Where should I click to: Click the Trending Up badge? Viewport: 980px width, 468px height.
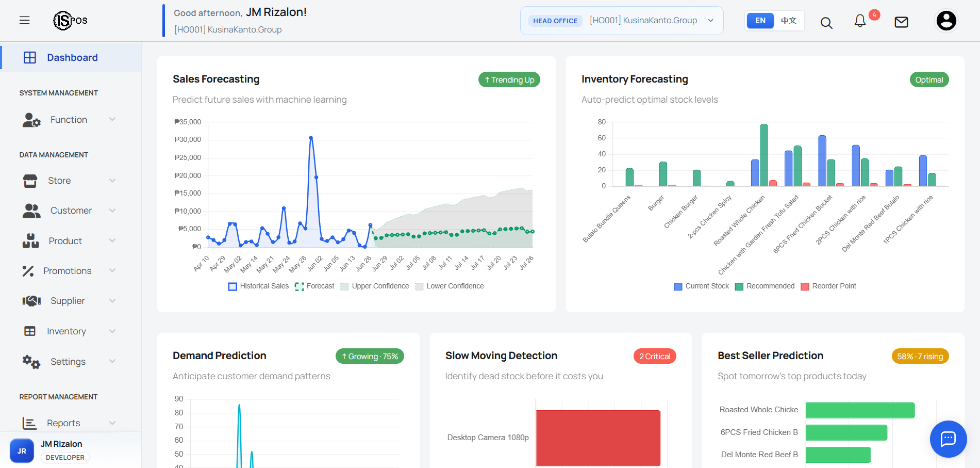tap(509, 80)
